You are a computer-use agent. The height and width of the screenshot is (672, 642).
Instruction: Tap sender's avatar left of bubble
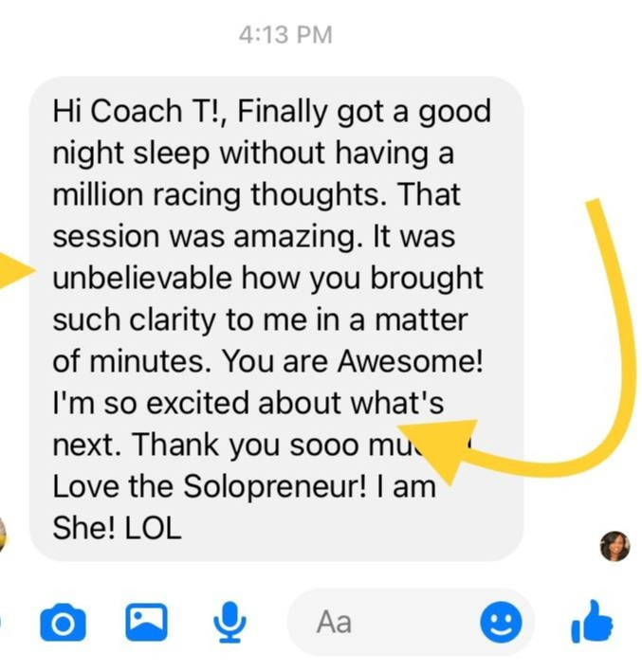pos(3,535)
